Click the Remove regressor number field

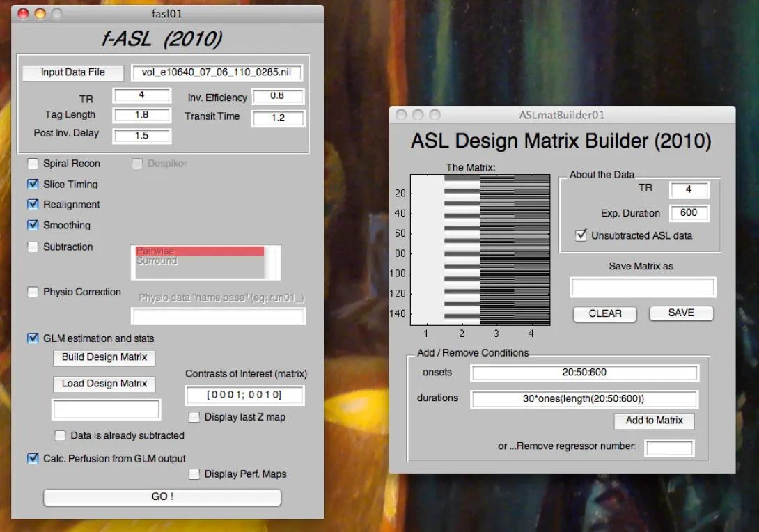click(x=669, y=448)
